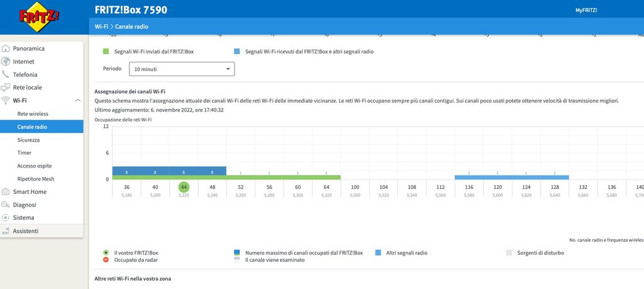The width and height of the screenshot is (644, 289).
Task: Click the Smart Home icon
Action: (6, 192)
